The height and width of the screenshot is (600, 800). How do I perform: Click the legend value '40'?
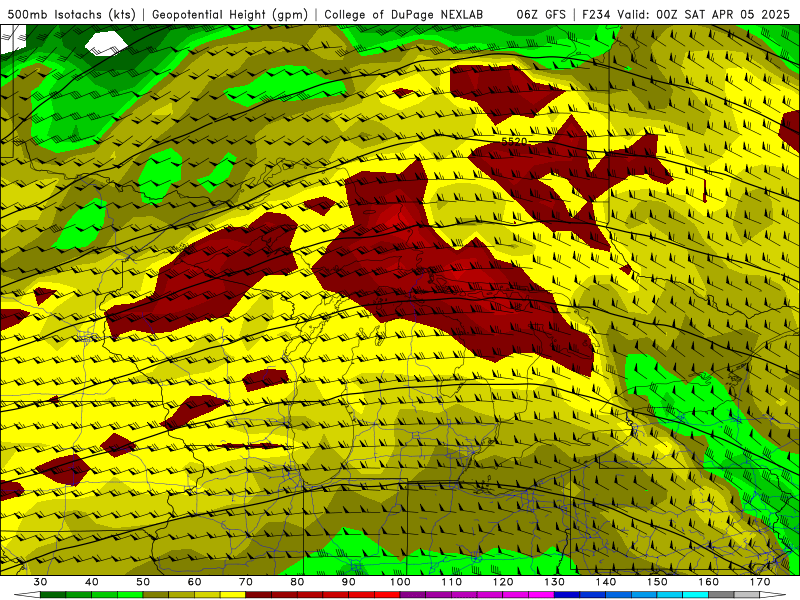point(92,582)
